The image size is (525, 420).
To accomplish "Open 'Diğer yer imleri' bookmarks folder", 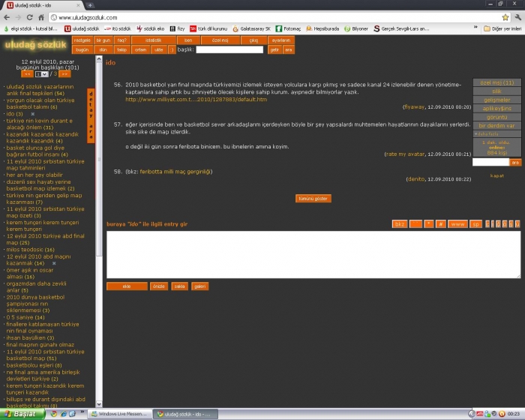I will coord(502,28).
